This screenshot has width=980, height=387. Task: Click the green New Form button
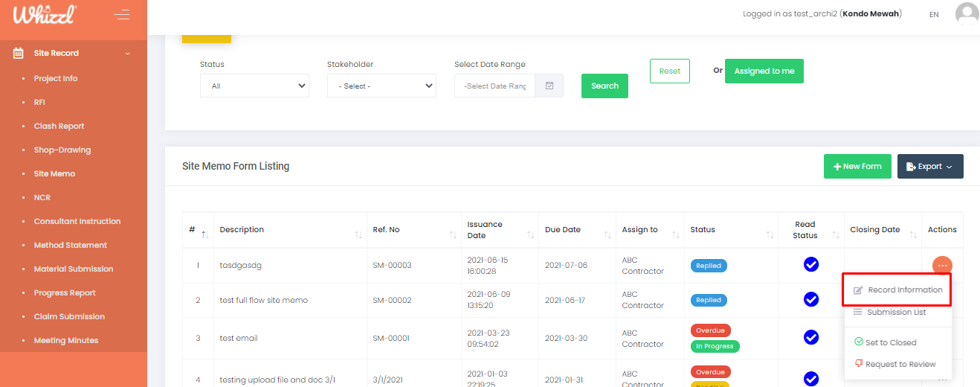(x=857, y=167)
